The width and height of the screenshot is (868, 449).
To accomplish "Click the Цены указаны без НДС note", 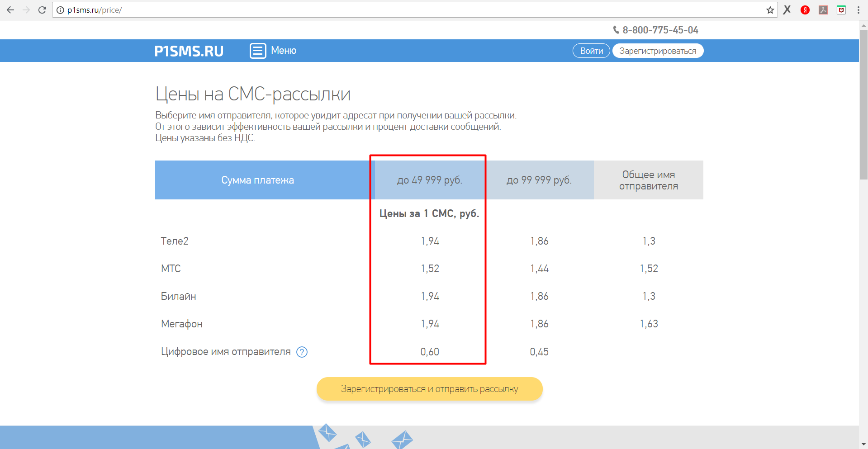I will point(205,138).
